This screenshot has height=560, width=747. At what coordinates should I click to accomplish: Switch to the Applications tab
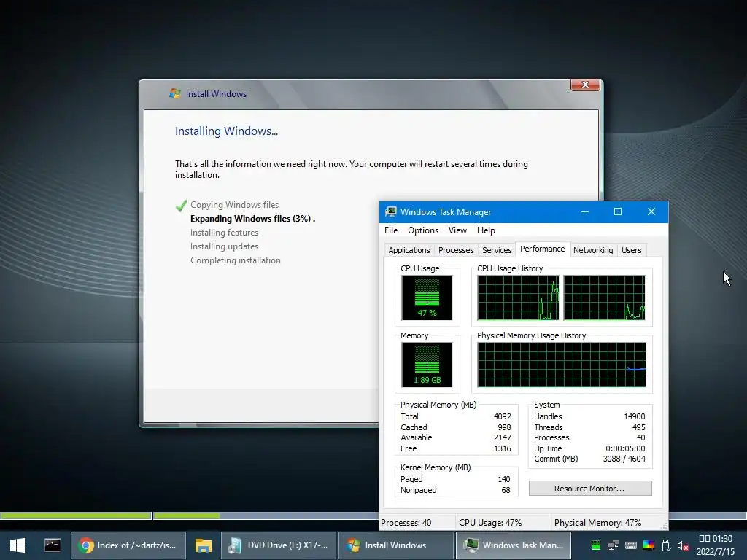(409, 250)
